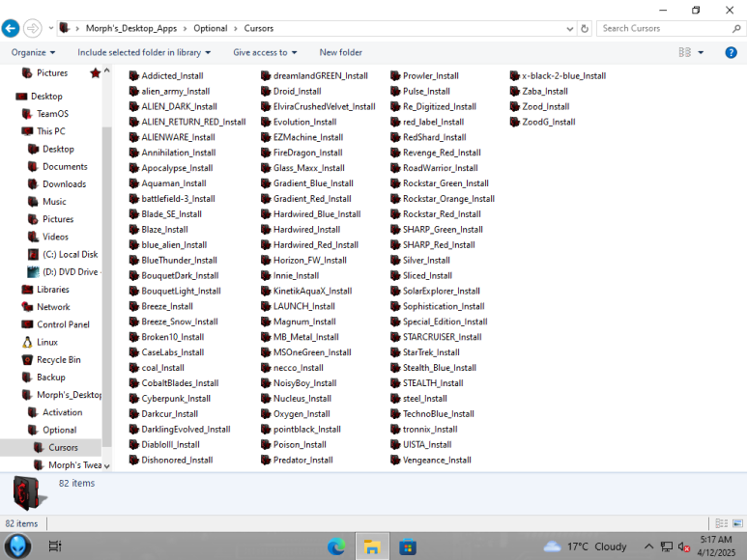Click the Search Cursors field

[665, 29]
